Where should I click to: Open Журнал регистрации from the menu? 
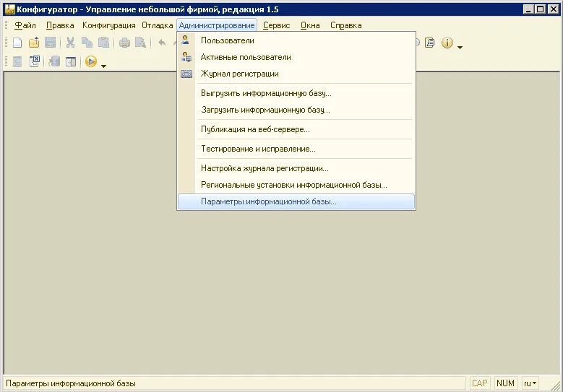tap(296, 74)
